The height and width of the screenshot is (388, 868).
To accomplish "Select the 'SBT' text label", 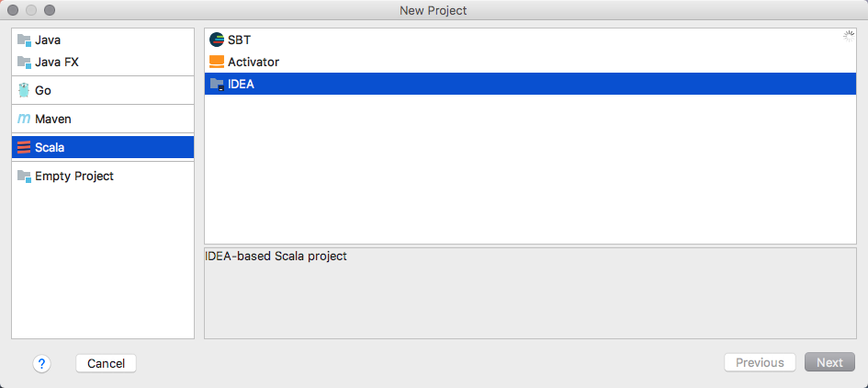I will pyautogui.click(x=239, y=40).
